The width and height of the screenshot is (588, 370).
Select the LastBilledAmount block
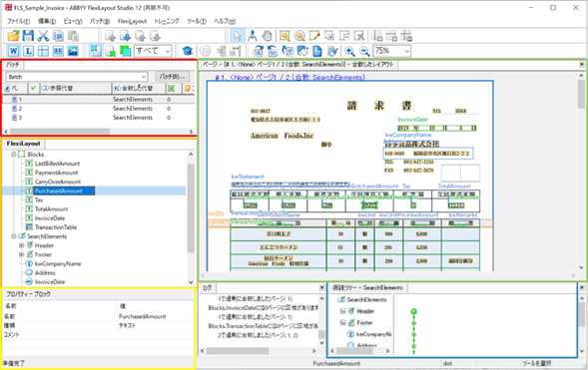pyautogui.click(x=57, y=164)
